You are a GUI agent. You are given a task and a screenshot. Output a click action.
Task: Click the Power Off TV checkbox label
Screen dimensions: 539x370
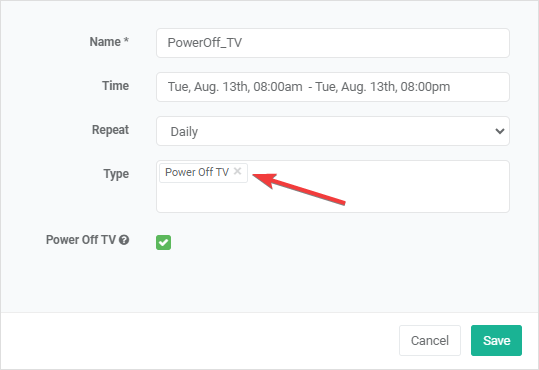point(81,240)
